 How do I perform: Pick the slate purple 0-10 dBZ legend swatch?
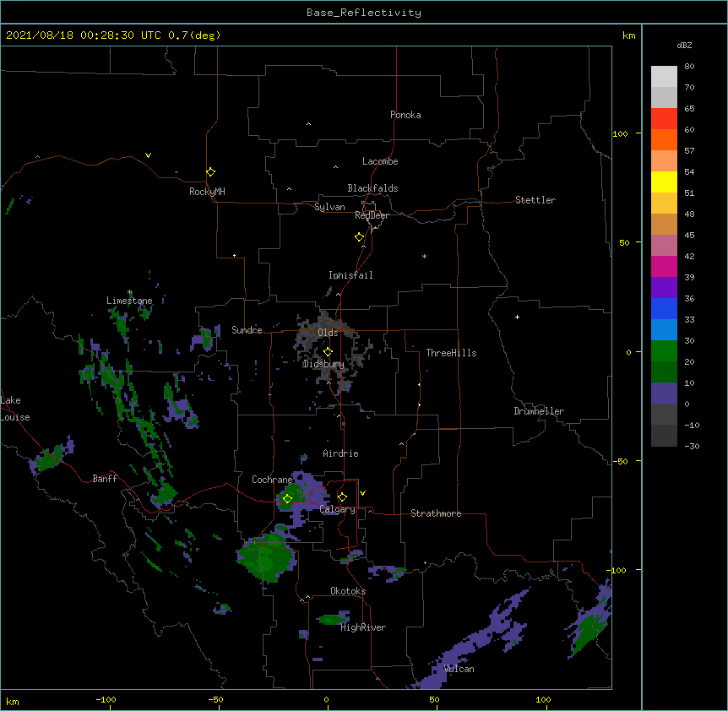coord(664,393)
